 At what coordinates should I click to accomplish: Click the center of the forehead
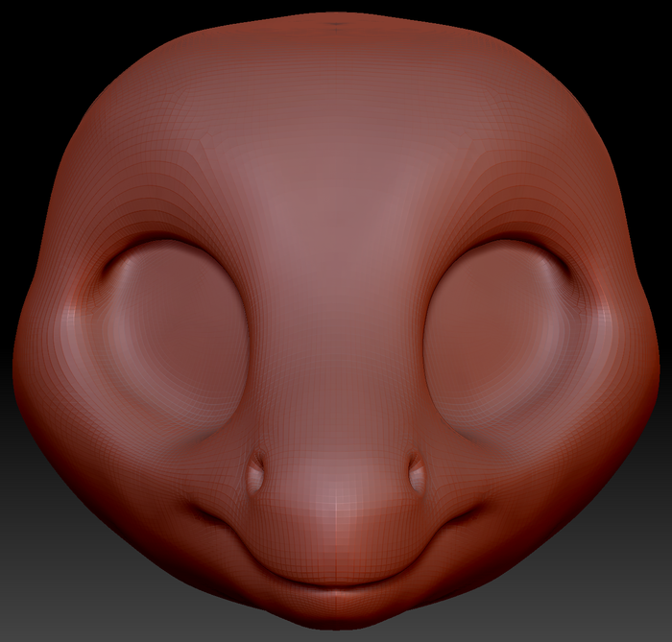[x=336, y=172]
